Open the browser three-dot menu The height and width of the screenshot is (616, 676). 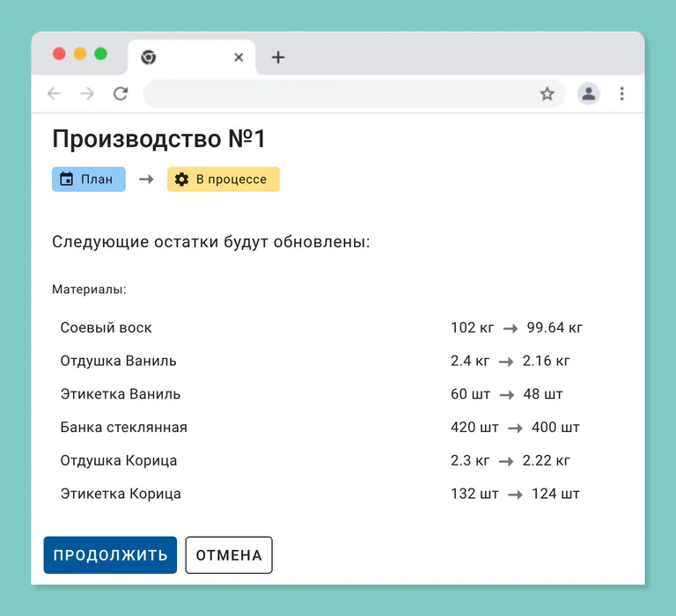tap(621, 93)
